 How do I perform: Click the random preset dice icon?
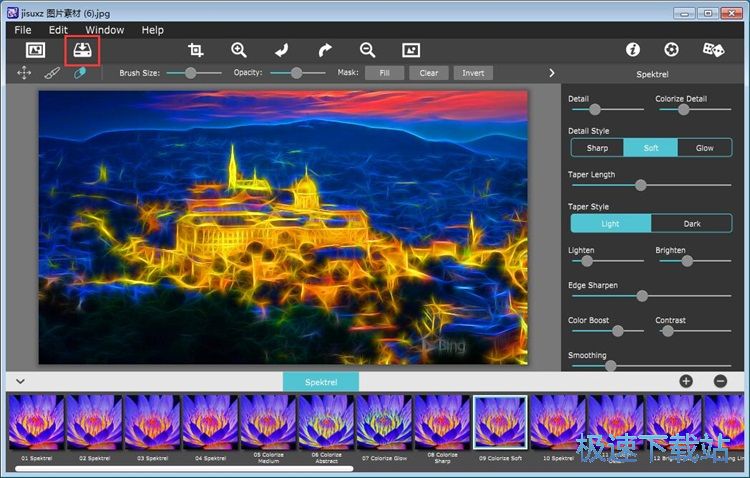713,49
